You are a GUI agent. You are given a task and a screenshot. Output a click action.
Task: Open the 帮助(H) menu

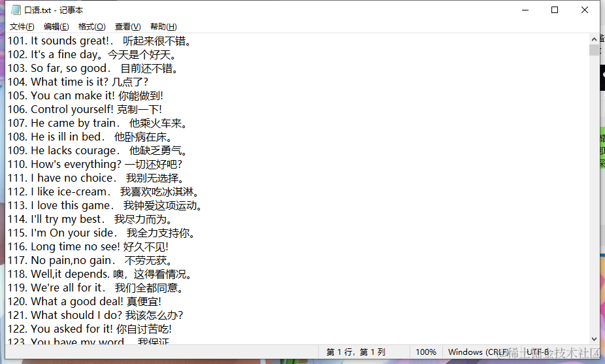tap(163, 27)
